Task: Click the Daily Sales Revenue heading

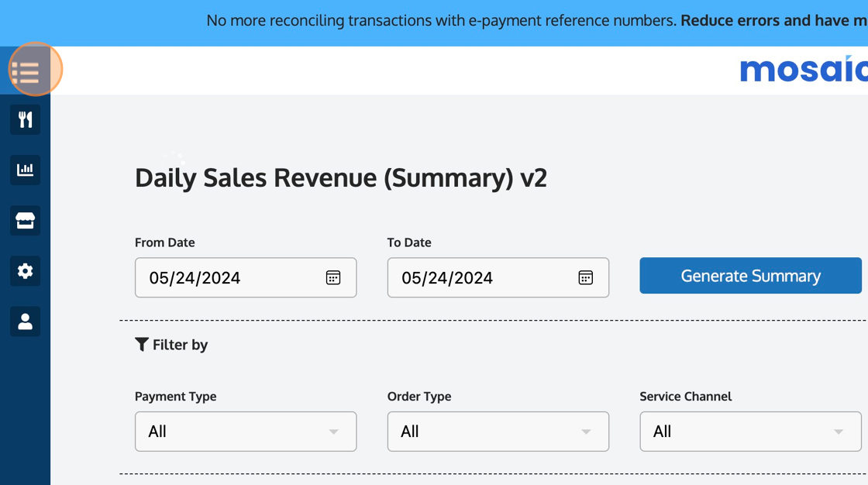Action: (341, 177)
